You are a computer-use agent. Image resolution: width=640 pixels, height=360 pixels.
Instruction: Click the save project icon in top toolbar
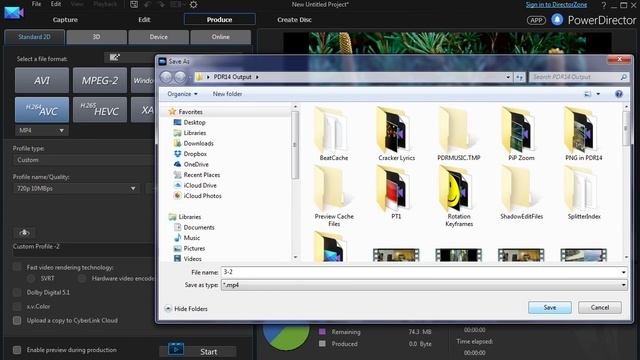pyautogui.click(x=134, y=4)
